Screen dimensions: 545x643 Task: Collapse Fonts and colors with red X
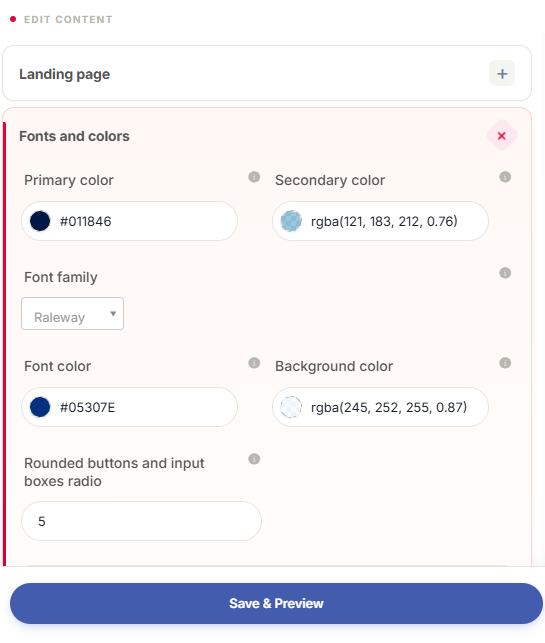502,136
